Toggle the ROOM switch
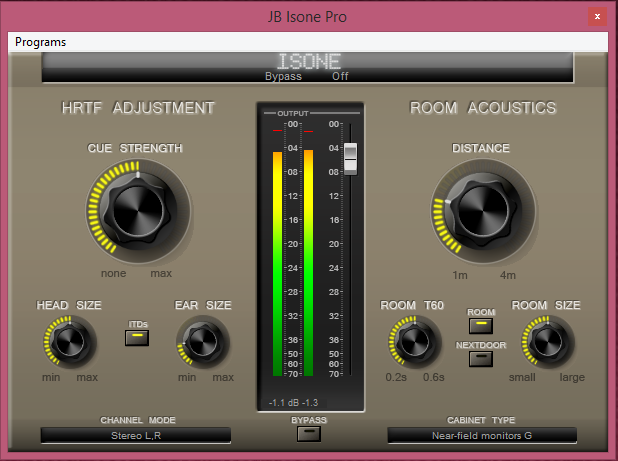This screenshot has width=618, height=461. click(480, 325)
